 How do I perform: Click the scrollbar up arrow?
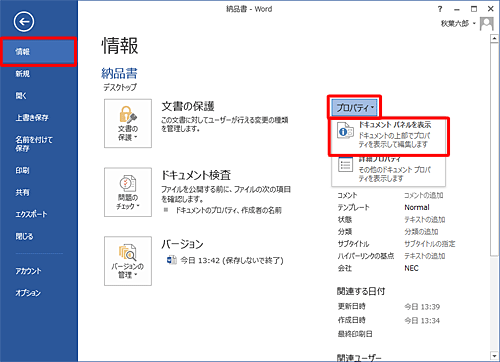point(494,39)
